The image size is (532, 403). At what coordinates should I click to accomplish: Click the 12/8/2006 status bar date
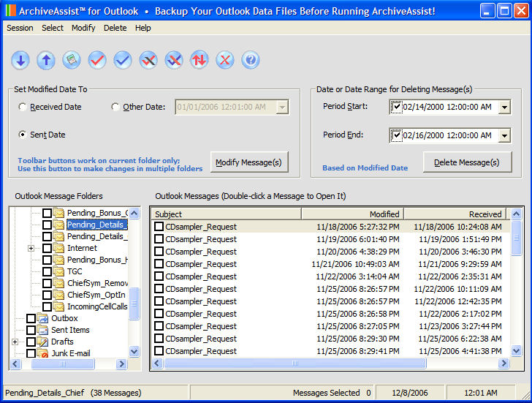(409, 393)
